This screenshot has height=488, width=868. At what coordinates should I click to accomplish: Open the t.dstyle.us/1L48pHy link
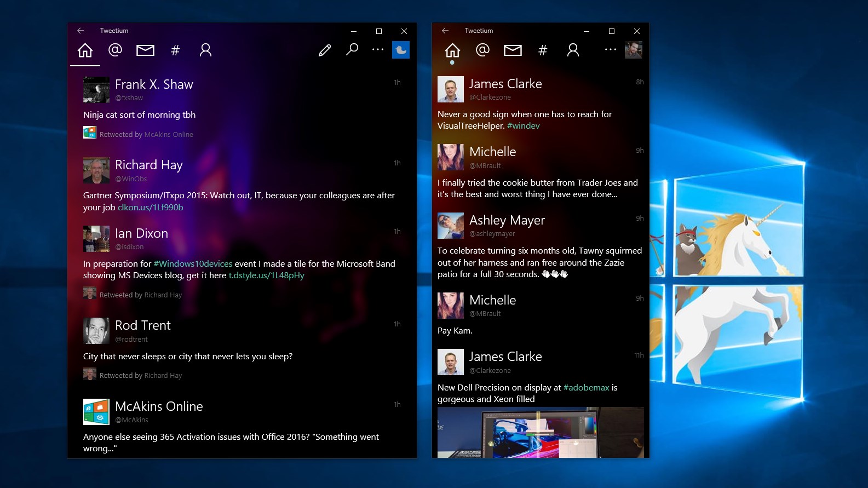[266, 275]
